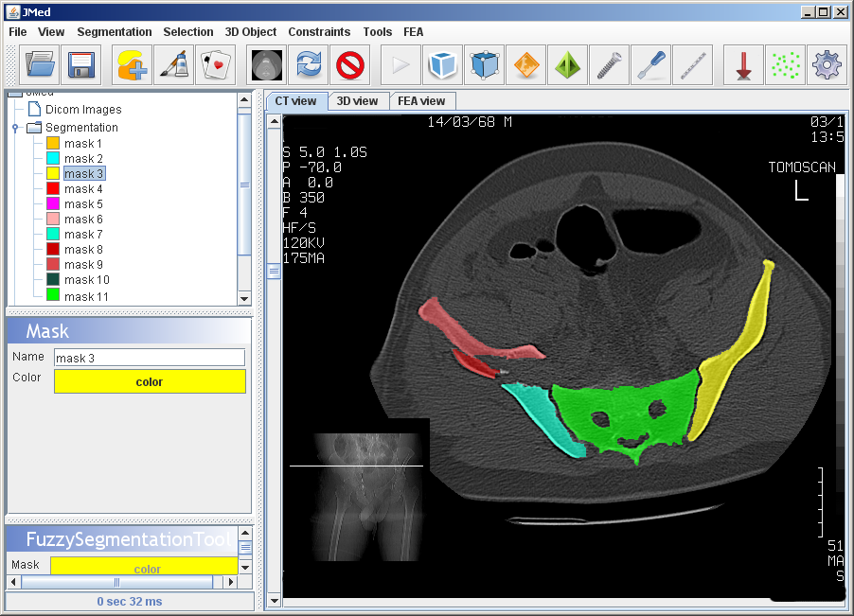Click the red prohibition stop icon

coord(349,65)
